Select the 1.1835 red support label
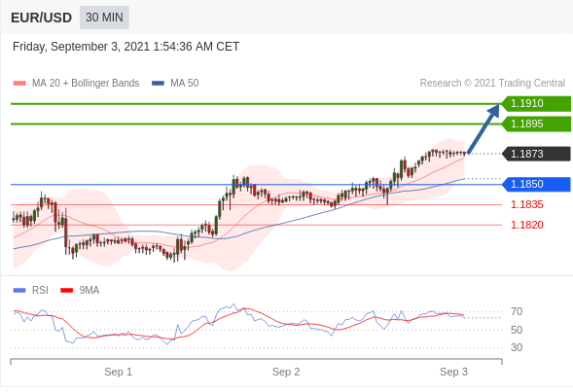The height and width of the screenshot is (392, 573). (x=526, y=204)
